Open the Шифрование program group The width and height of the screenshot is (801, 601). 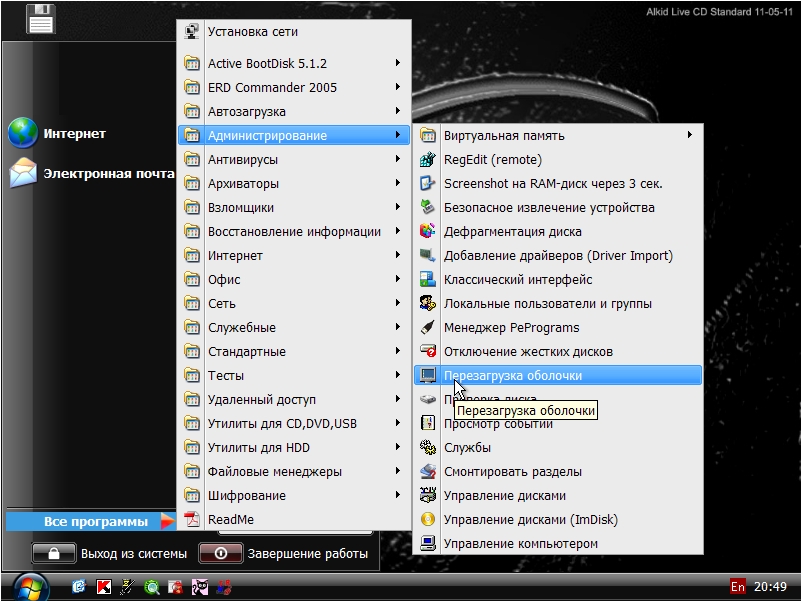pyautogui.click(x=294, y=496)
